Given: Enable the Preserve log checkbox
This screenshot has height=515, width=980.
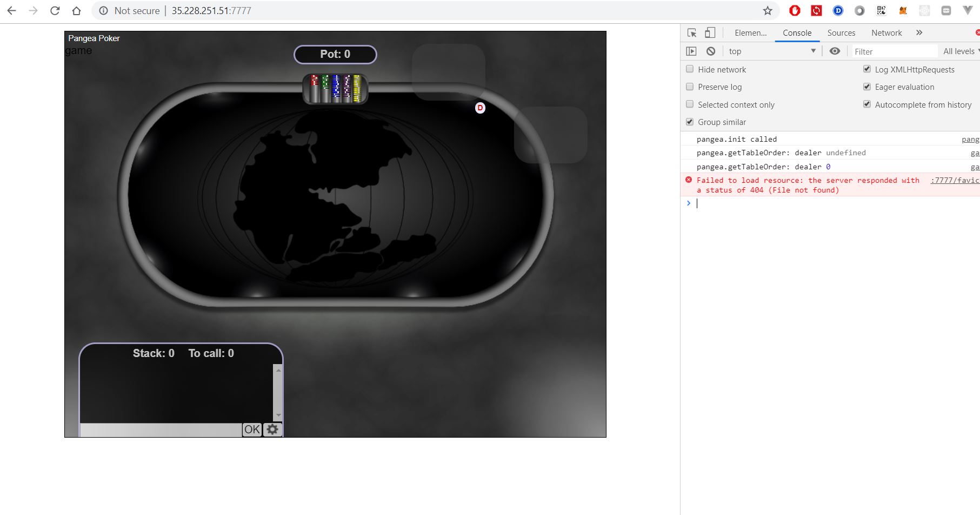Looking at the screenshot, I should (690, 87).
